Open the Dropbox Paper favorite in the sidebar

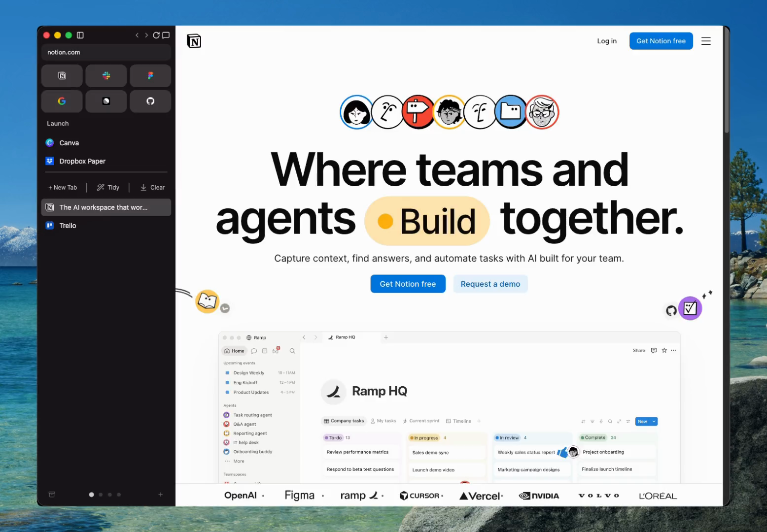pyautogui.click(x=106, y=161)
